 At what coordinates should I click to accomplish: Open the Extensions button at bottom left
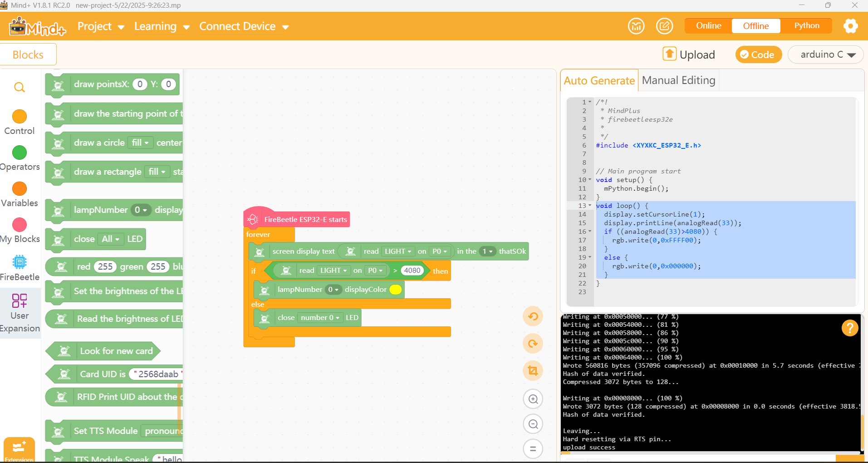(19, 449)
